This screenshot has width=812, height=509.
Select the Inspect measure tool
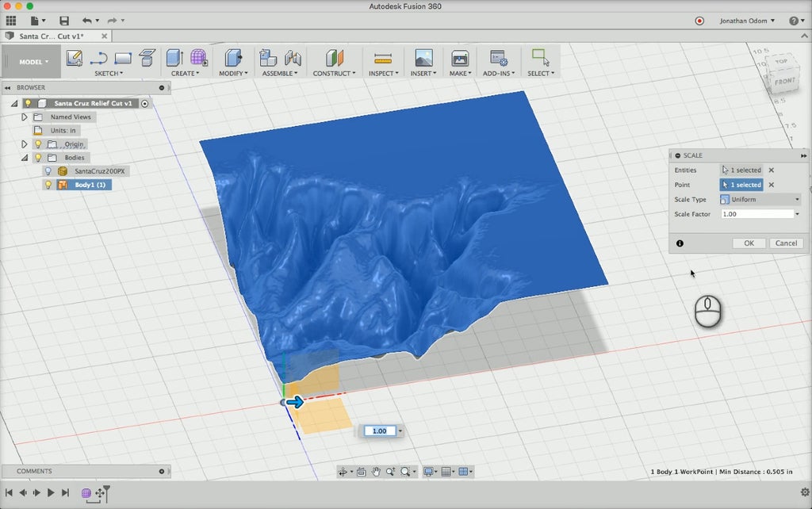pyautogui.click(x=381, y=58)
